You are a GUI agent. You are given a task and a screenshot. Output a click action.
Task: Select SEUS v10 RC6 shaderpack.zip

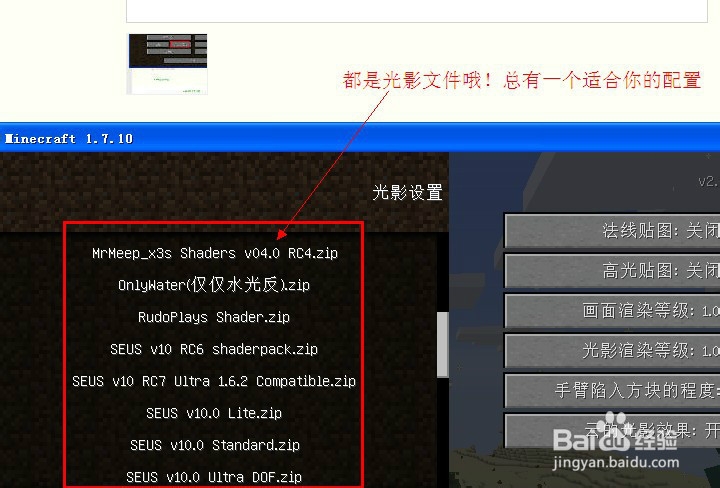(x=214, y=349)
